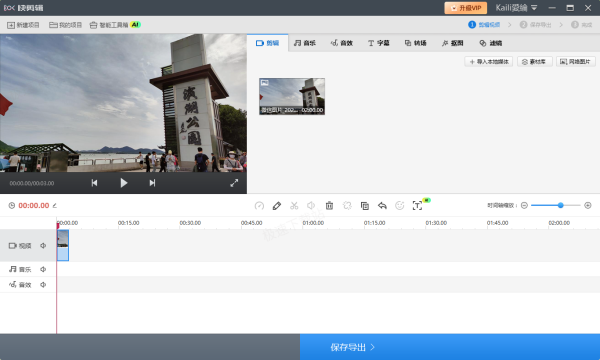The height and width of the screenshot is (360, 600).
Task: Click the video track camera label icon
Action: (x=13, y=246)
